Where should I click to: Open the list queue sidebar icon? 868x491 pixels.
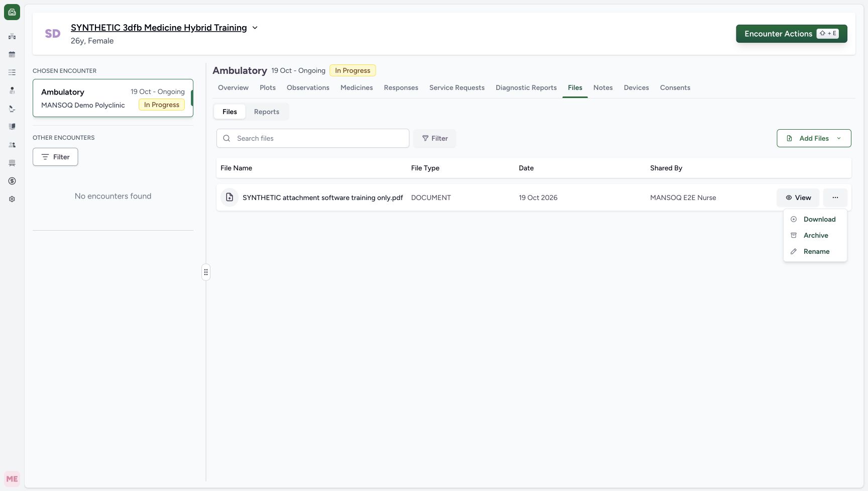pos(12,72)
